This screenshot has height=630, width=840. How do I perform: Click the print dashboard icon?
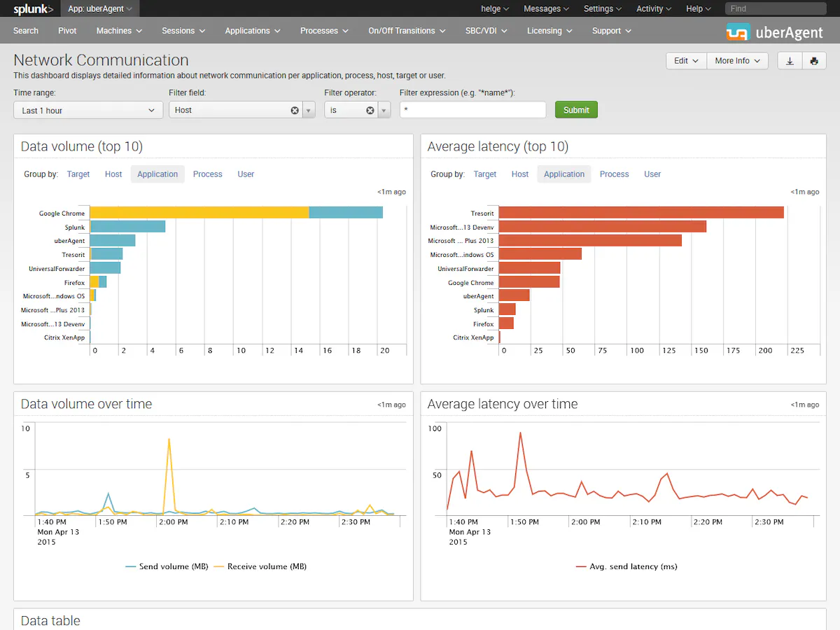tap(814, 61)
